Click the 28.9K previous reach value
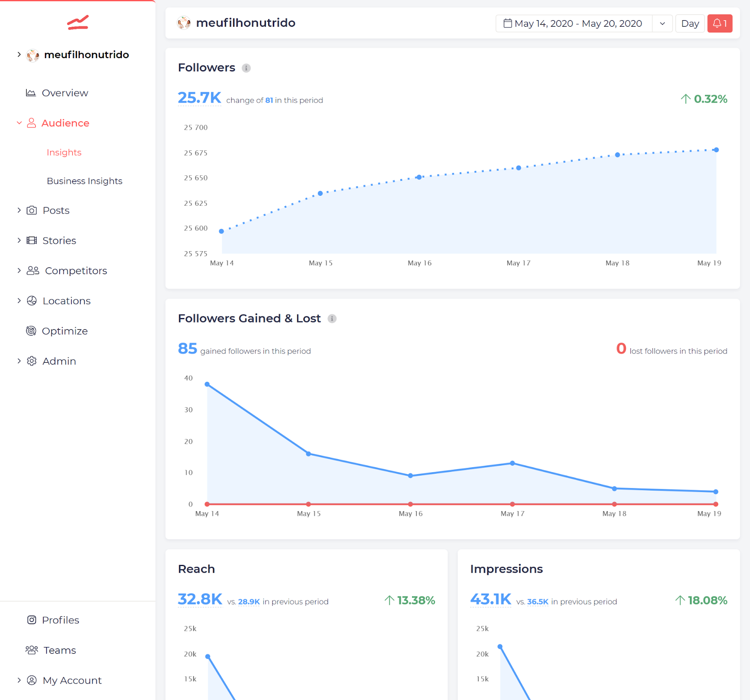This screenshot has width=750, height=700. click(249, 602)
